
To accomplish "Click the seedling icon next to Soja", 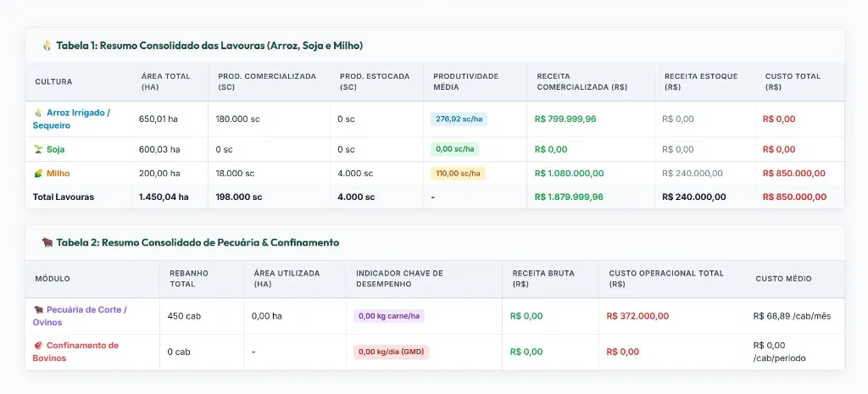I will 38,149.
